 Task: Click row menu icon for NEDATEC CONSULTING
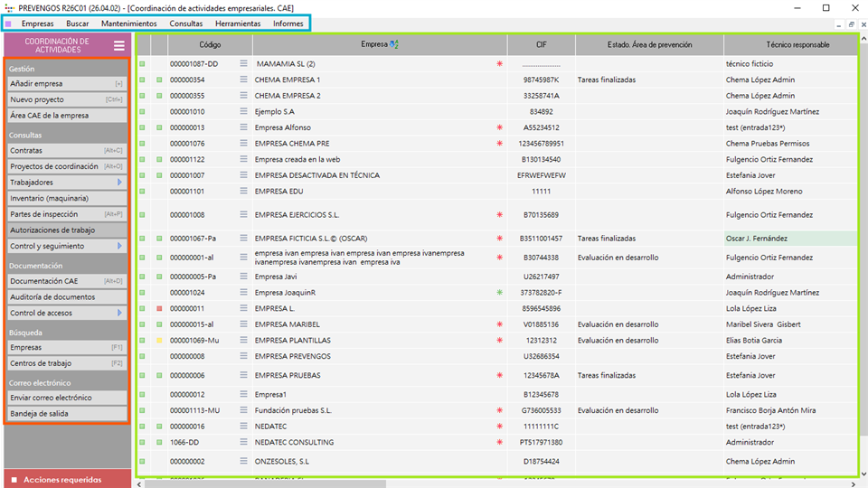242,442
